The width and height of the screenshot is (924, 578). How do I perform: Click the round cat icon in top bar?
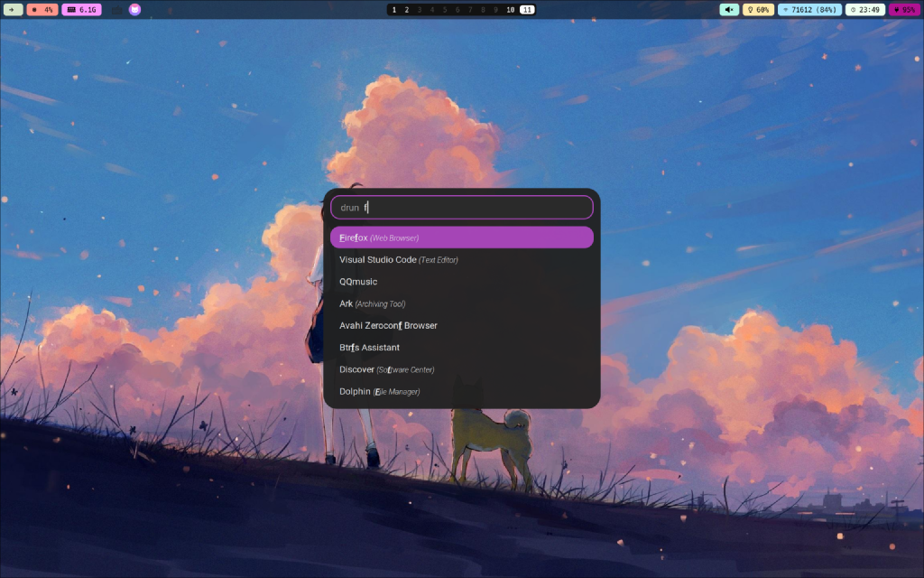[134, 9]
